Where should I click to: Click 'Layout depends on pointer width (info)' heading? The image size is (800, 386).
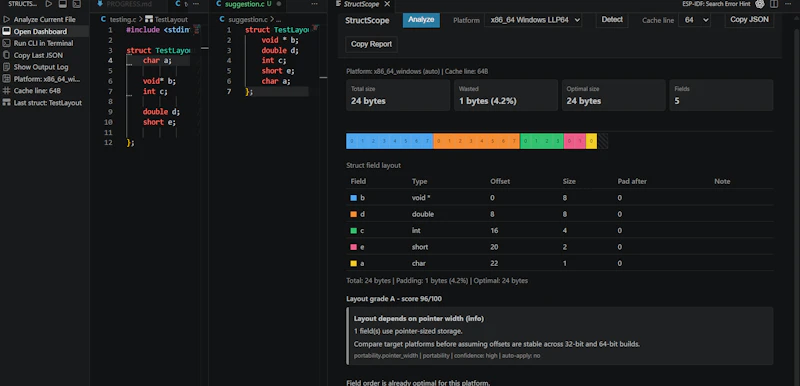[x=419, y=319]
